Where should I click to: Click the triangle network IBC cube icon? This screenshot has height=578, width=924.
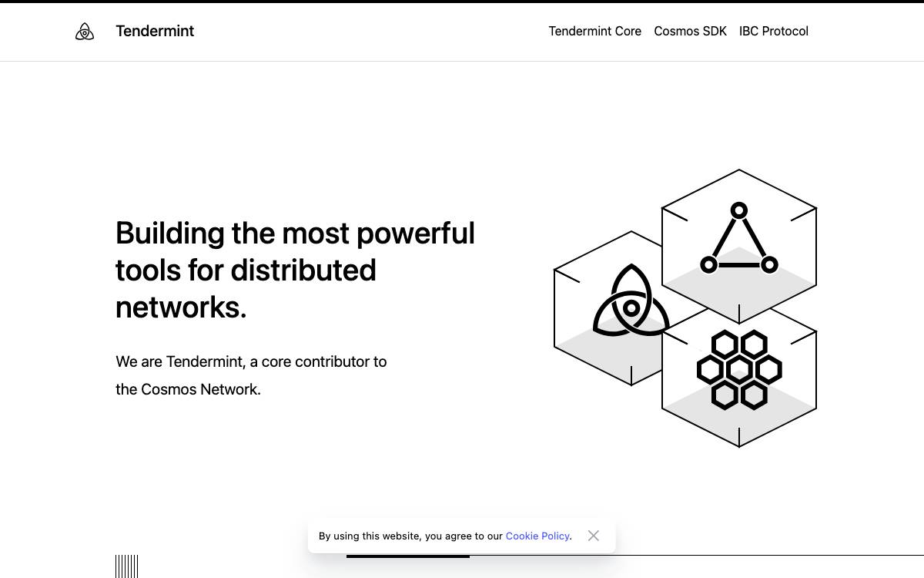coord(739,239)
